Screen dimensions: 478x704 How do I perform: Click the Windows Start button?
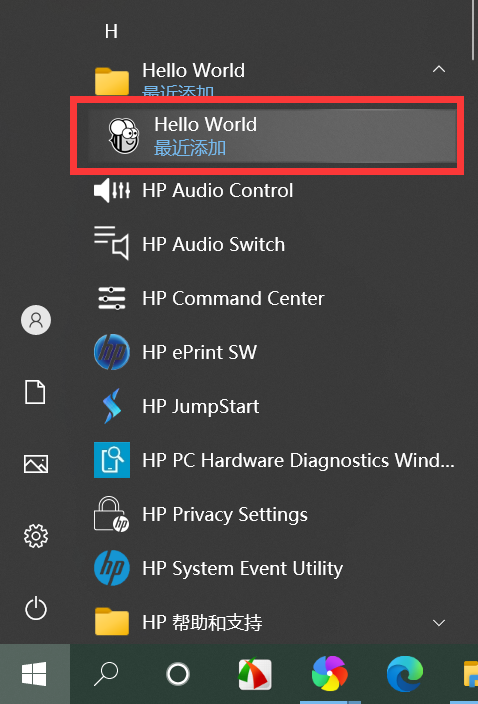[35, 673]
